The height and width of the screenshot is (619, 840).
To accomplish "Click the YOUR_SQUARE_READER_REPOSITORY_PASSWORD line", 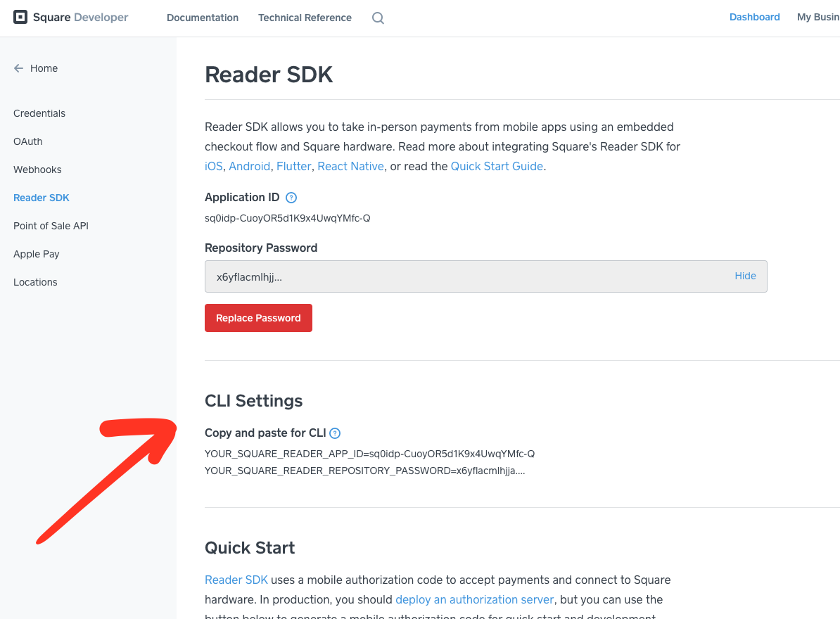I will [365, 471].
